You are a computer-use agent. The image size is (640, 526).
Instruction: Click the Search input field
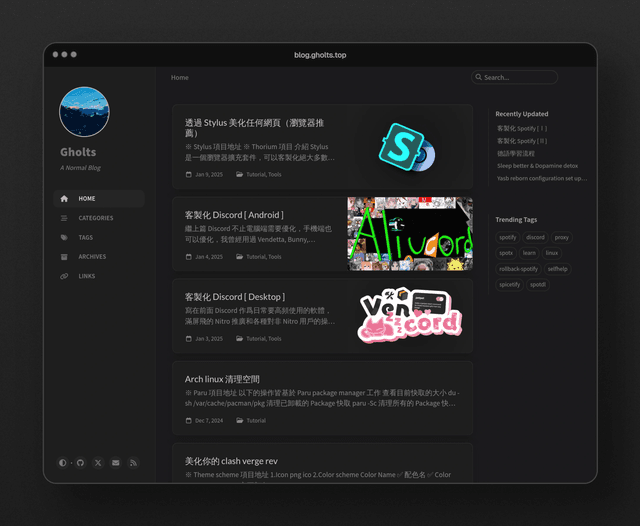point(514,77)
